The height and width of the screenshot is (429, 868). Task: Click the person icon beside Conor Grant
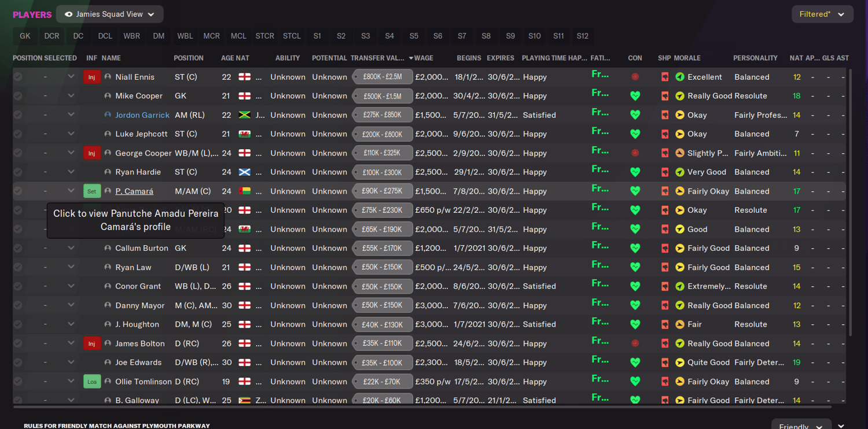[x=108, y=286]
